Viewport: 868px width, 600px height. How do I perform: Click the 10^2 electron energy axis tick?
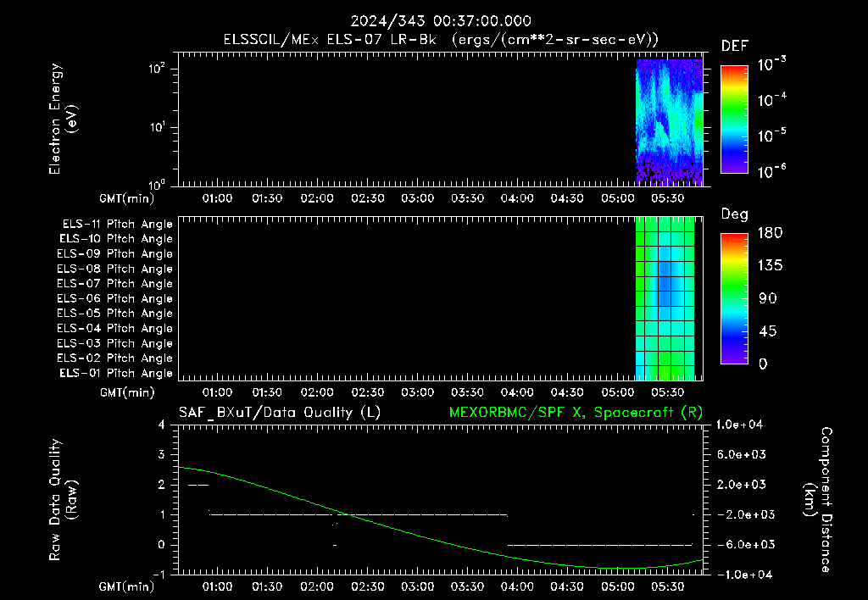point(157,69)
